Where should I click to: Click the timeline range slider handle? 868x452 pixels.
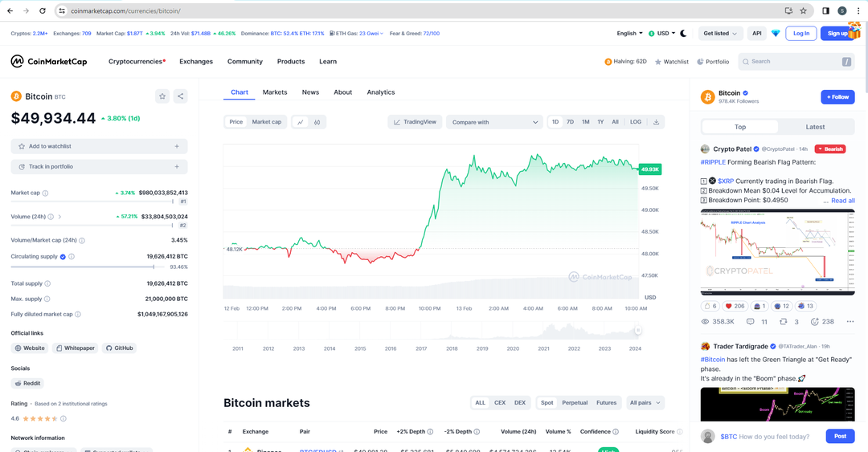point(637,330)
